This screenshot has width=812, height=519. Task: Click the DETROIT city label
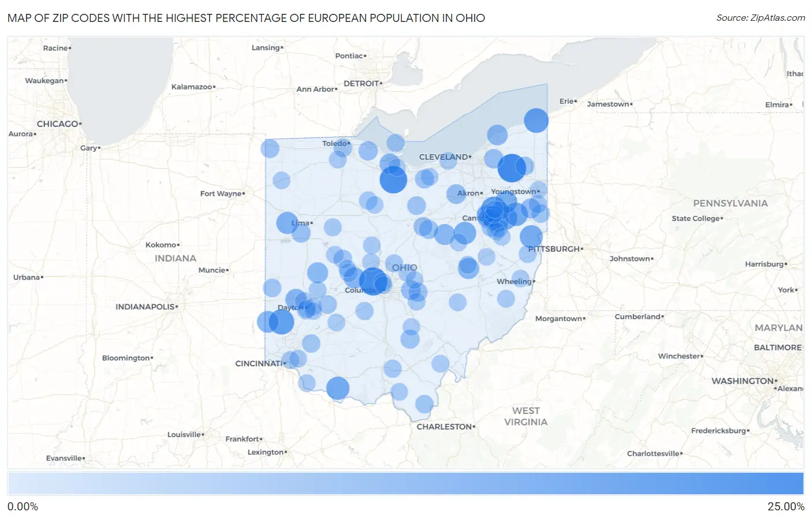pos(361,83)
